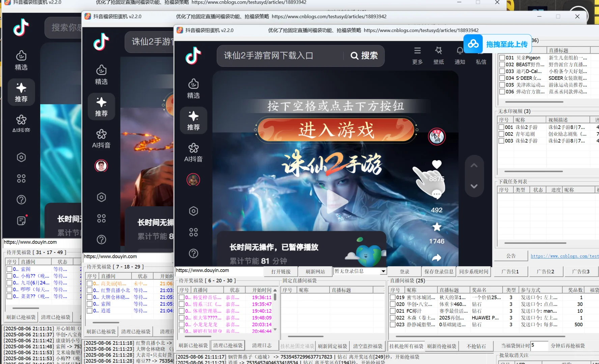599x364 pixels.
Task: Star the video with the favorite icon
Action: (436, 227)
